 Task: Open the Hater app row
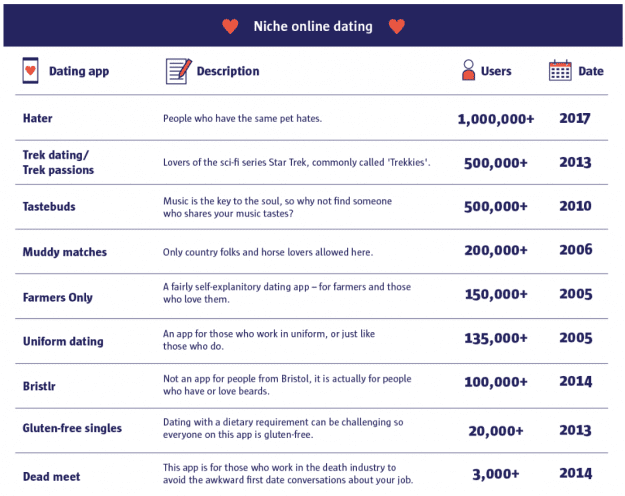(x=38, y=118)
